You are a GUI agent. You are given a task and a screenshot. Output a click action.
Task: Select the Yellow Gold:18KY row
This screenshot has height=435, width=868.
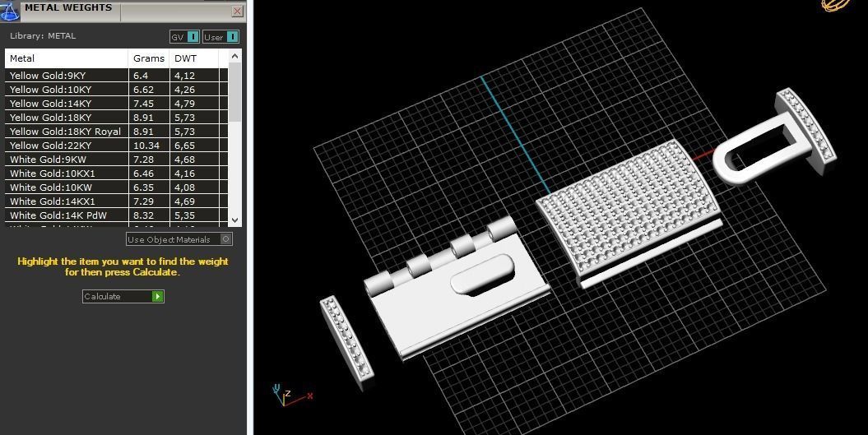tap(116, 118)
